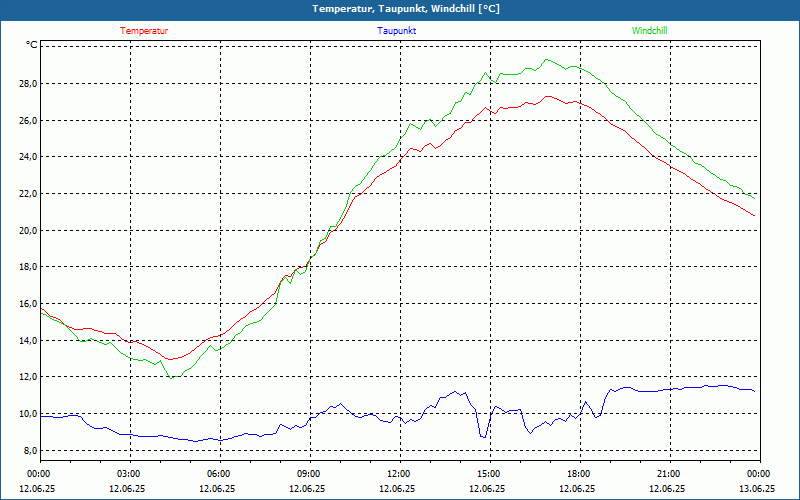
Task: Click the 18:00 time axis label
Action: [x=578, y=474]
